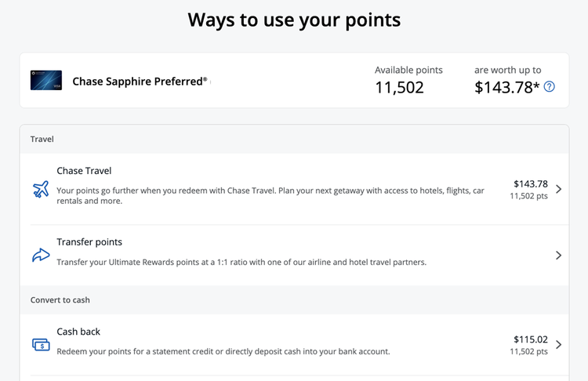Open Cash back via right chevron
The height and width of the screenshot is (381, 588).
558,345
